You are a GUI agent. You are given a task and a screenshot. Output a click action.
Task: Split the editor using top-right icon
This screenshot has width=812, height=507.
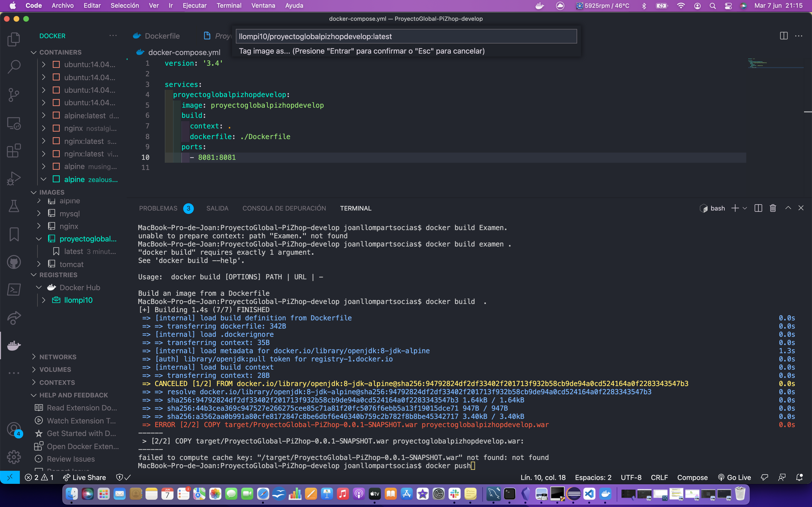pyautogui.click(x=783, y=35)
